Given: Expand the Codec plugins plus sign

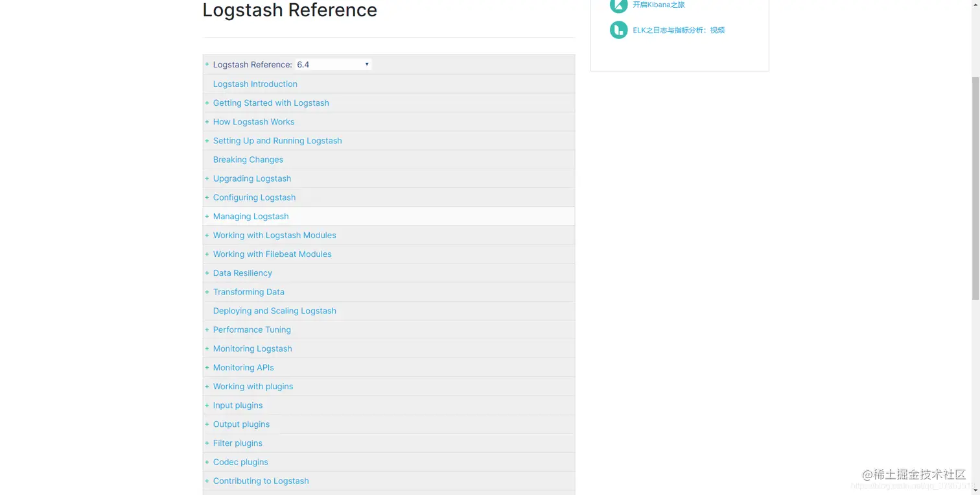Looking at the screenshot, I should point(207,461).
